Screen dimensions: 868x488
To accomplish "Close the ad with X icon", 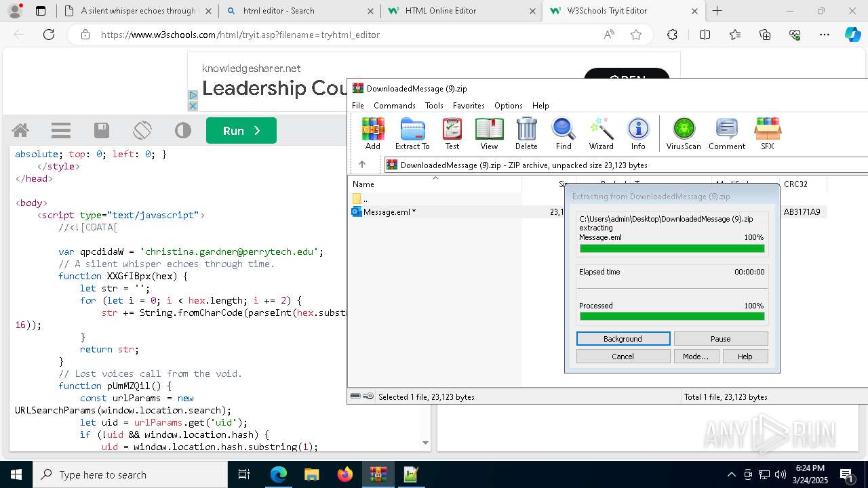I will tap(193, 106).
